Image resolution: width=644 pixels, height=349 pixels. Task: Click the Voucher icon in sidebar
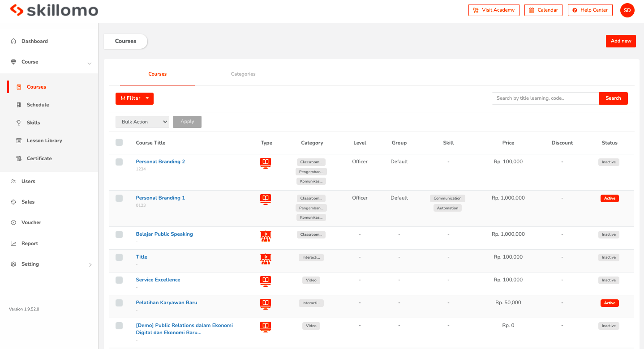point(13,222)
